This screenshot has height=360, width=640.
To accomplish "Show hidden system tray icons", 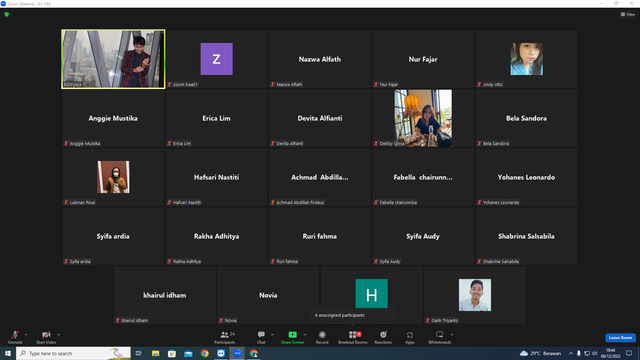I will [x=571, y=353].
